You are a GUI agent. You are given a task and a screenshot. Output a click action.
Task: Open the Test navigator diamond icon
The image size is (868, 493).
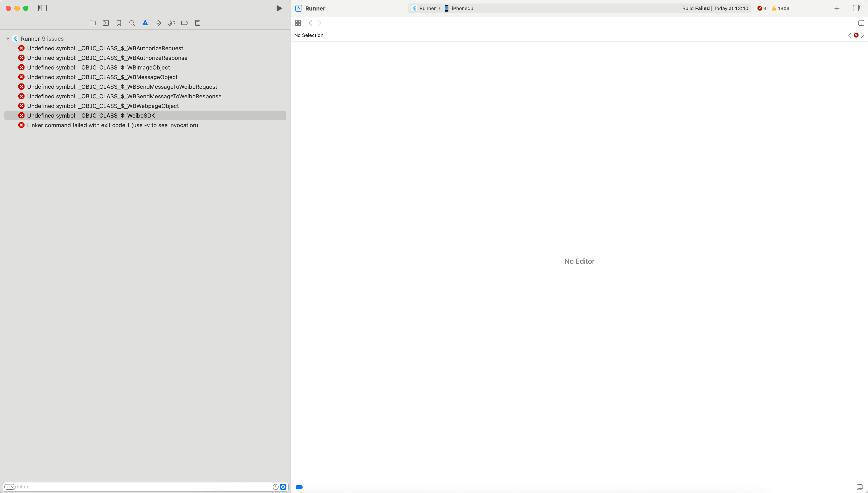point(158,23)
